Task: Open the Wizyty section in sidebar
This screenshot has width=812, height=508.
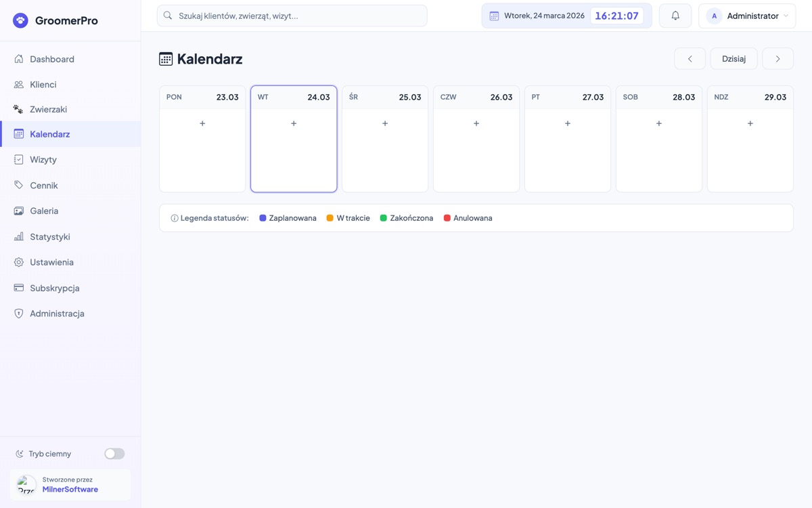Action: coord(43,160)
